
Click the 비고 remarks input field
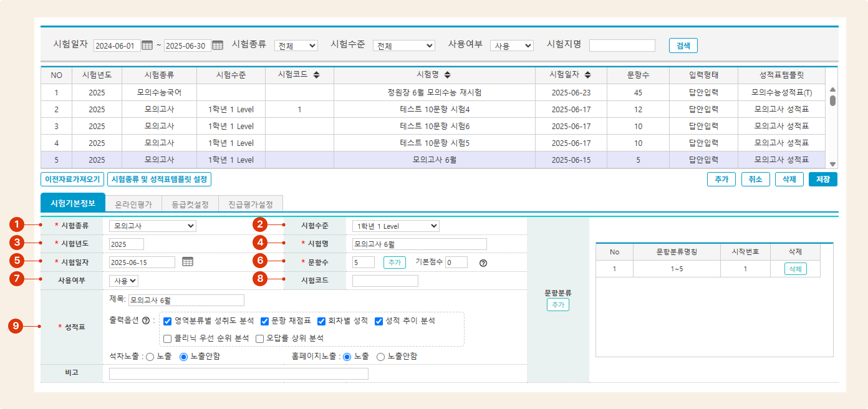click(x=238, y=374)
